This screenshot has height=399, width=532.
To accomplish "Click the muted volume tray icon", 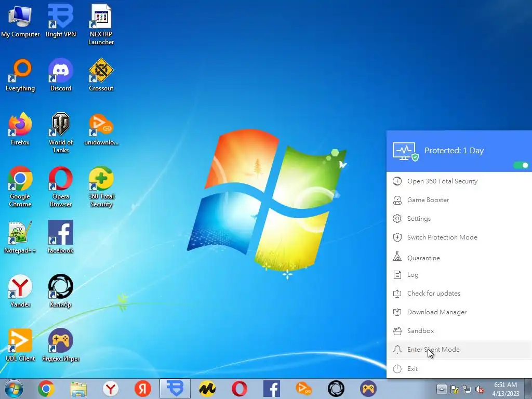I will pyautogui.click(x=480, y=389).
